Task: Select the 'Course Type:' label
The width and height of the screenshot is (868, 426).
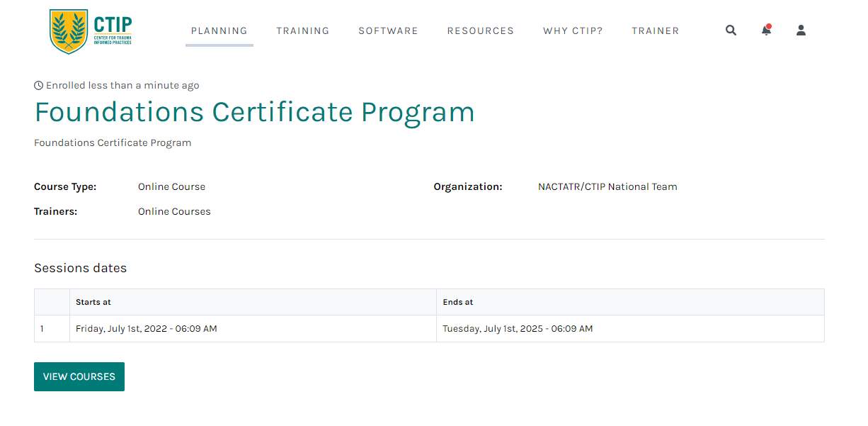Action: click(x=65, y=187)
